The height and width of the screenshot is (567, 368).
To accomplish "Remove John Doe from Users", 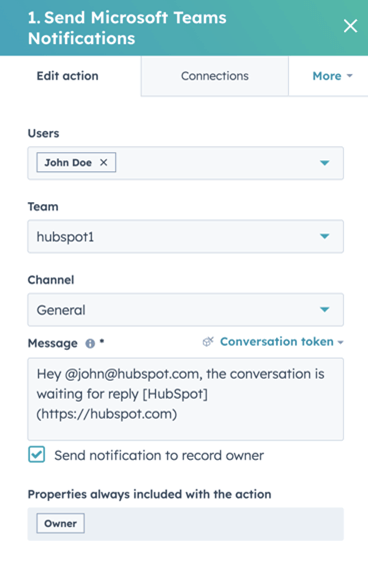I will coord(104,162).
